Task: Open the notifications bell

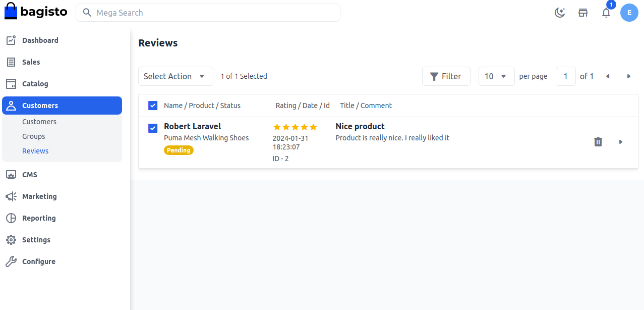Action: [x=606, y=13]
